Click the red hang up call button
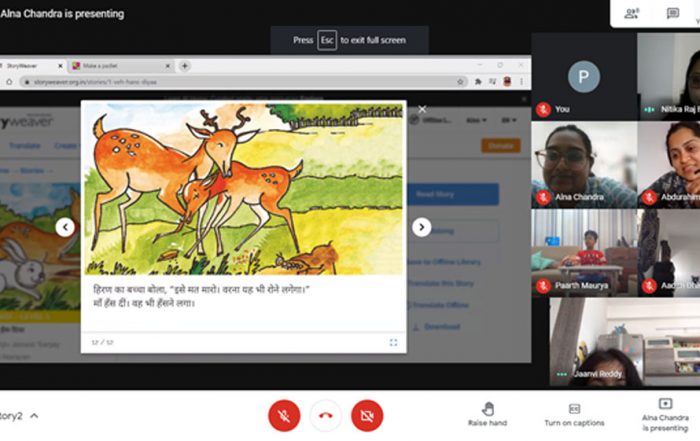Image resolution: width=700 pixels, height=441 pixels. tap(326, 413)
